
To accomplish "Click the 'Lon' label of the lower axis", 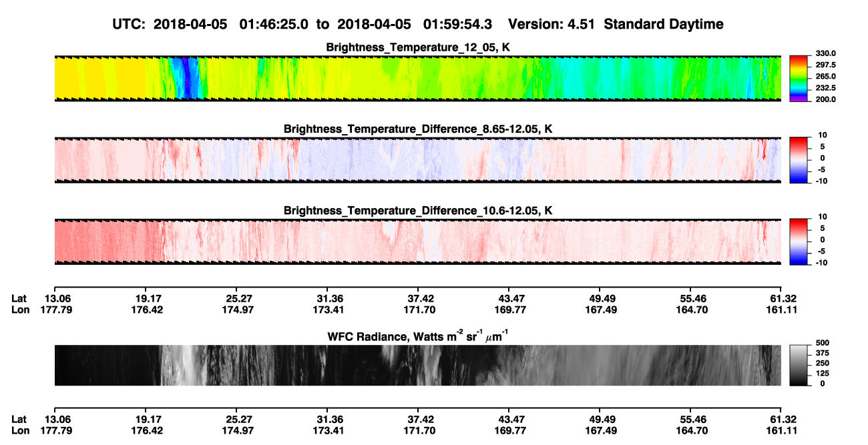I will point(20,431).
